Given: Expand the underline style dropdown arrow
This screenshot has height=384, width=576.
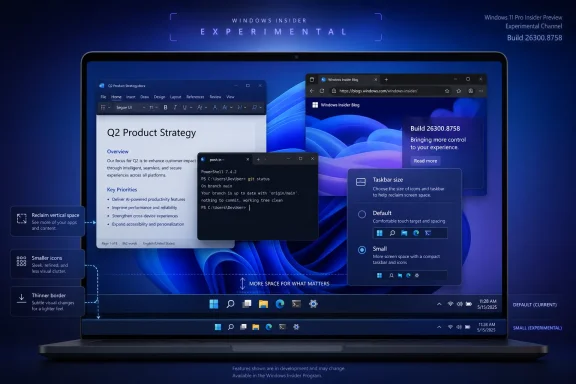Looking at the screenshot, I should [191, 108].
